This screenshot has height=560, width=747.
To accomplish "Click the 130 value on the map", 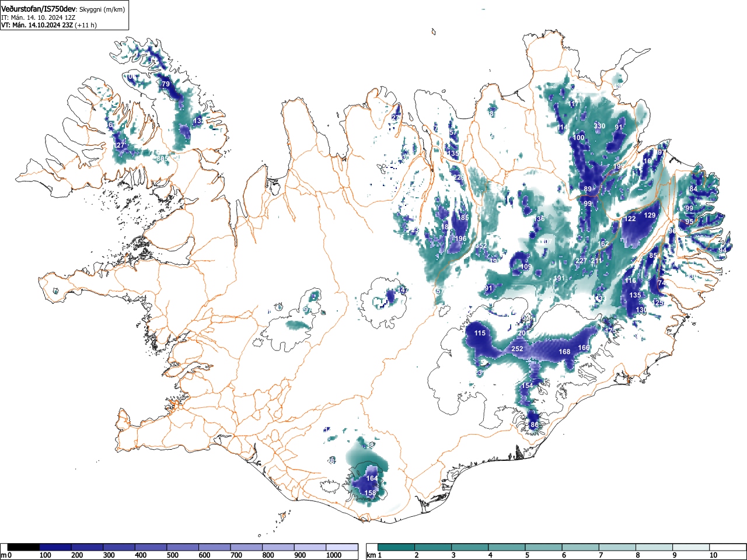I will click(x=641, y=310).
